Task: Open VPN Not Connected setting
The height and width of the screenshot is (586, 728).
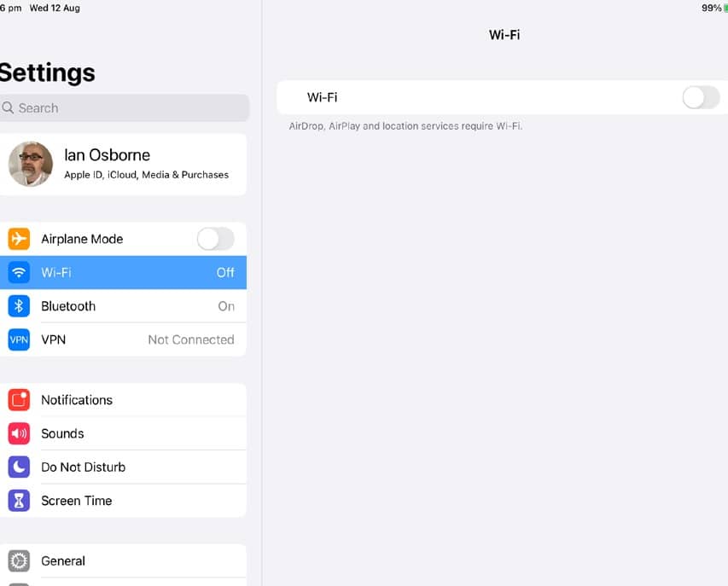Action: tap(123, 339)
